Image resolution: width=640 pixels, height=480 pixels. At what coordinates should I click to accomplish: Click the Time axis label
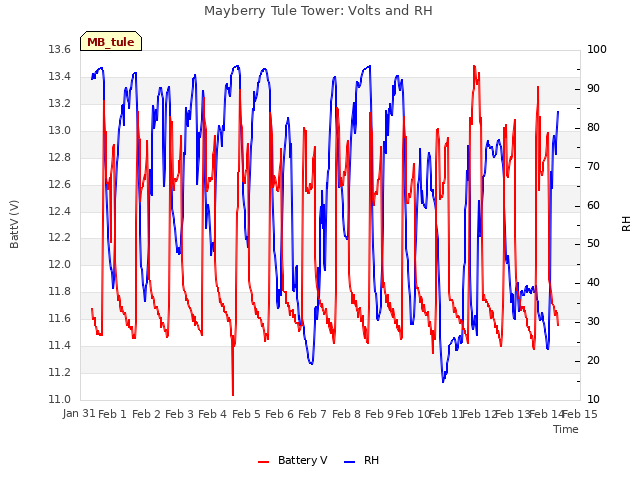point(566,429)
